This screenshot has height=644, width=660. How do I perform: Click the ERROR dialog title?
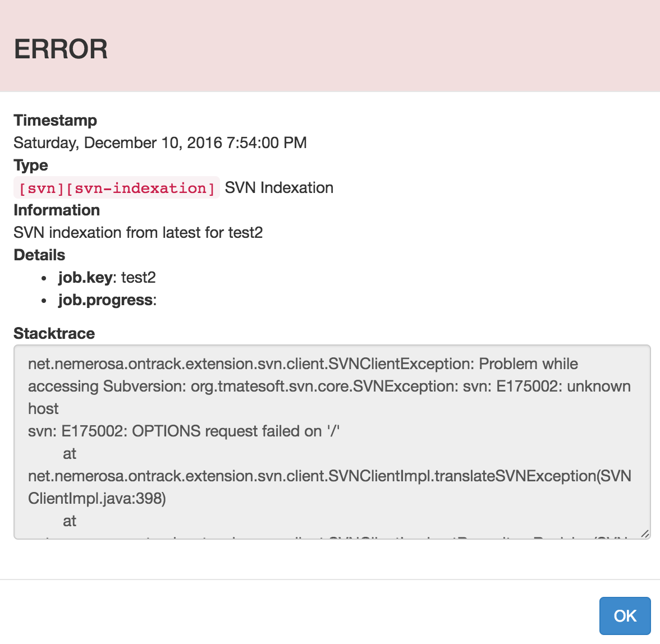[x=61, y=49]
